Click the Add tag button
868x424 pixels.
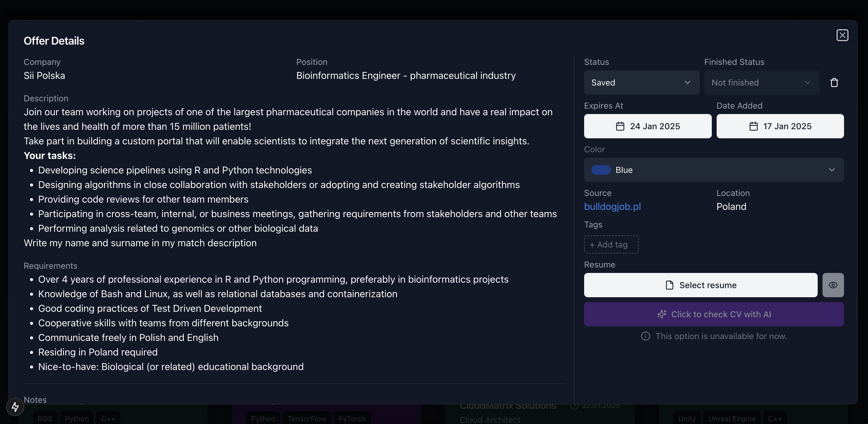[x=611, y=244]
